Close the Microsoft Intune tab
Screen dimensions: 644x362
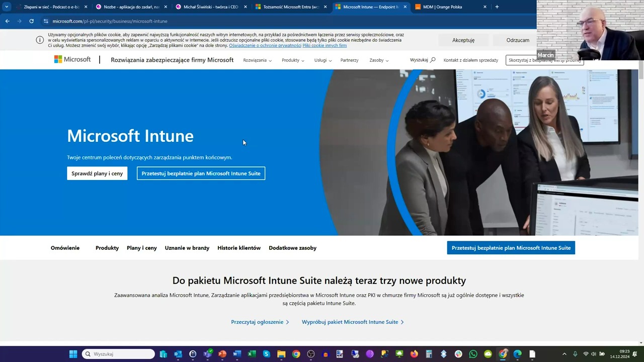pos(405,7)
